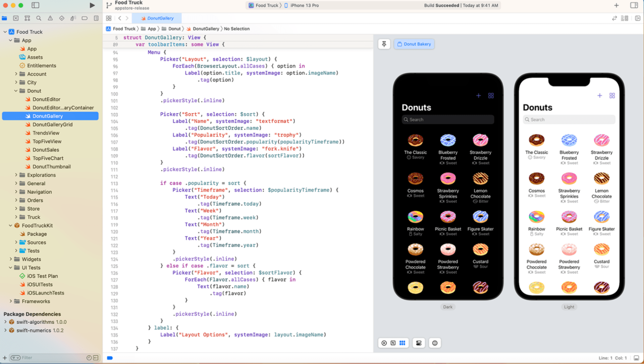The image size is (644, 364).
Task: Toggle the navigator sidebar panel
Action: (x=35, y=5)
